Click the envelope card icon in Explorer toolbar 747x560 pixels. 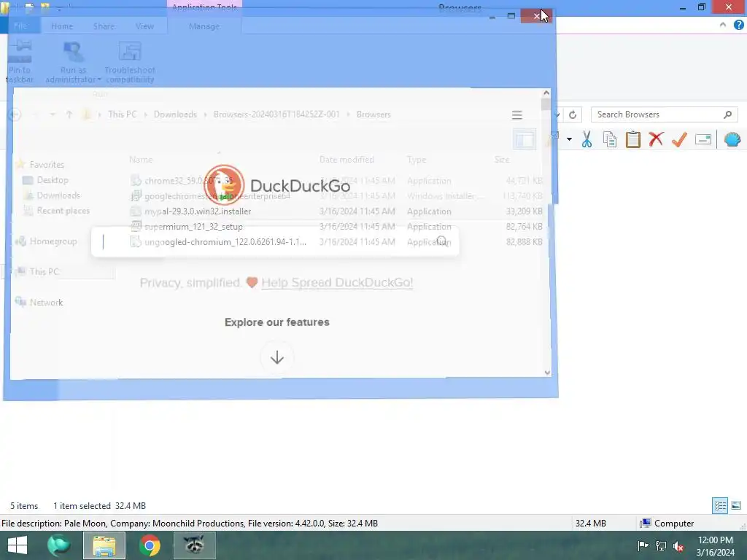(703, 139)
